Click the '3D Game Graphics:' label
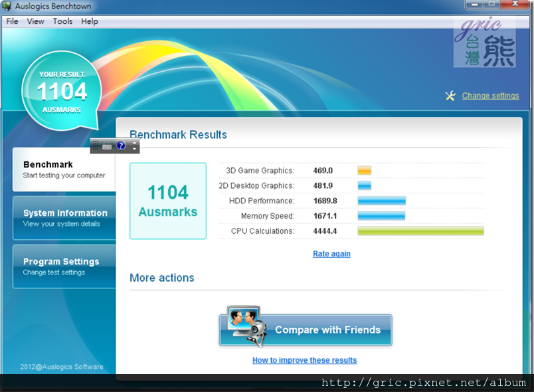The height and width of the screenshot is (392, 534). pyautogui.click(x=260, y=171)
